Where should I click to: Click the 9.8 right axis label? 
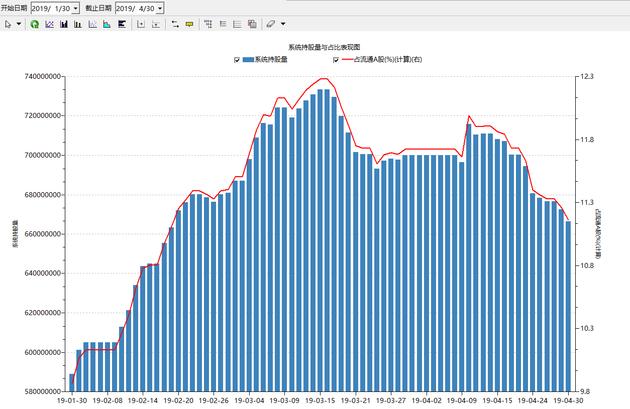[x=587, y=391]
